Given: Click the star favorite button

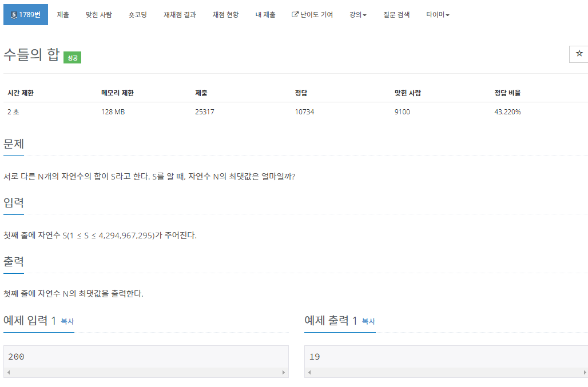Looking at the screenshot, I should pos(579,54).
